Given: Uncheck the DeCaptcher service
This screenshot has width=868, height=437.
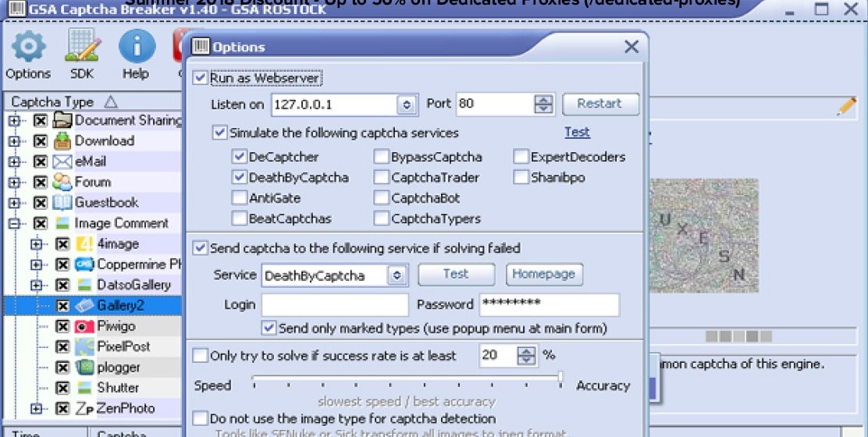Looking at the screenshot, I should pos(239,157).
